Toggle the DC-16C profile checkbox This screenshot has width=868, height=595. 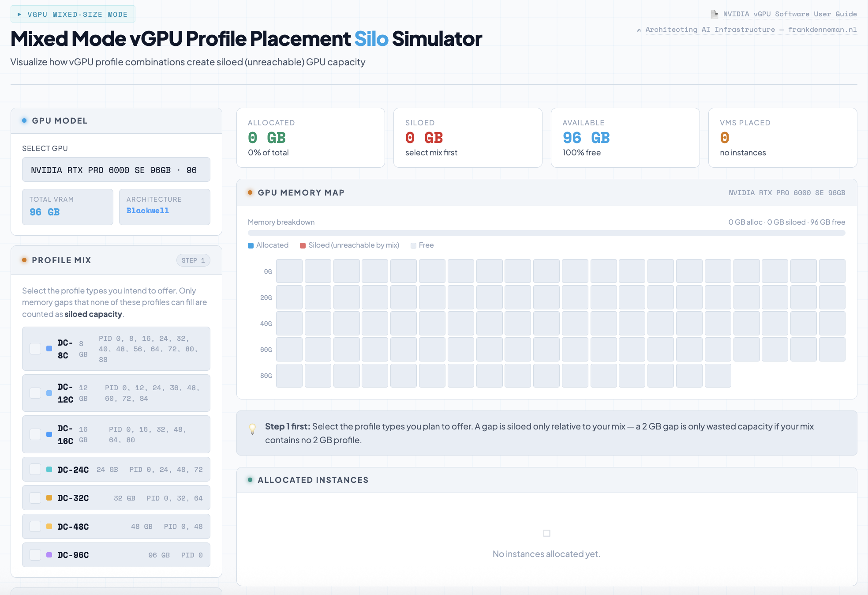point(35,434)
